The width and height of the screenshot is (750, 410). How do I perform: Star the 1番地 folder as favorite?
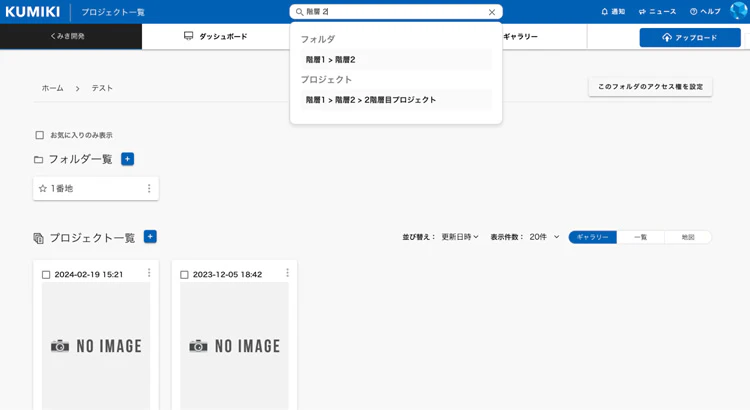pos(43,188)
